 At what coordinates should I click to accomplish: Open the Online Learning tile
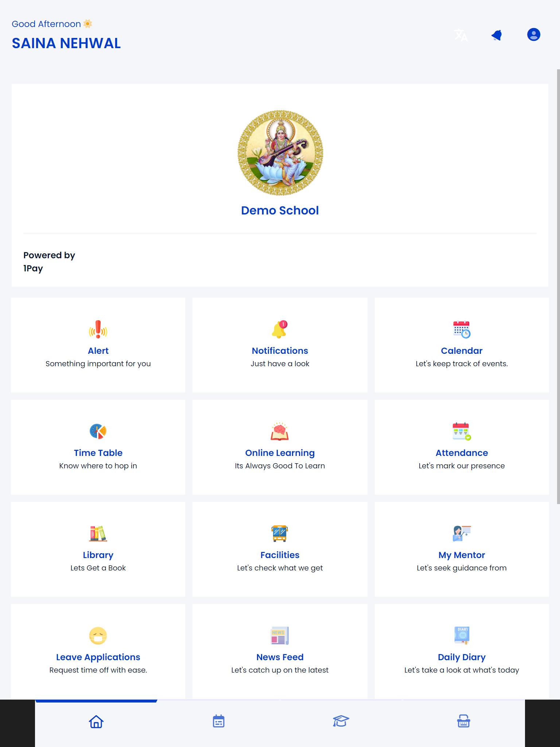[x=280, y=447]
